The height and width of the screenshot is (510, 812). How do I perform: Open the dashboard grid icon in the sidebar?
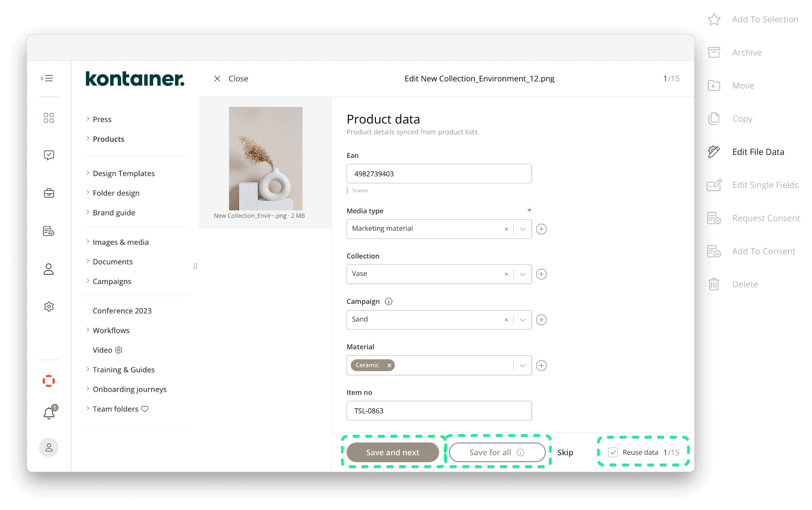(x=48, y=118)
